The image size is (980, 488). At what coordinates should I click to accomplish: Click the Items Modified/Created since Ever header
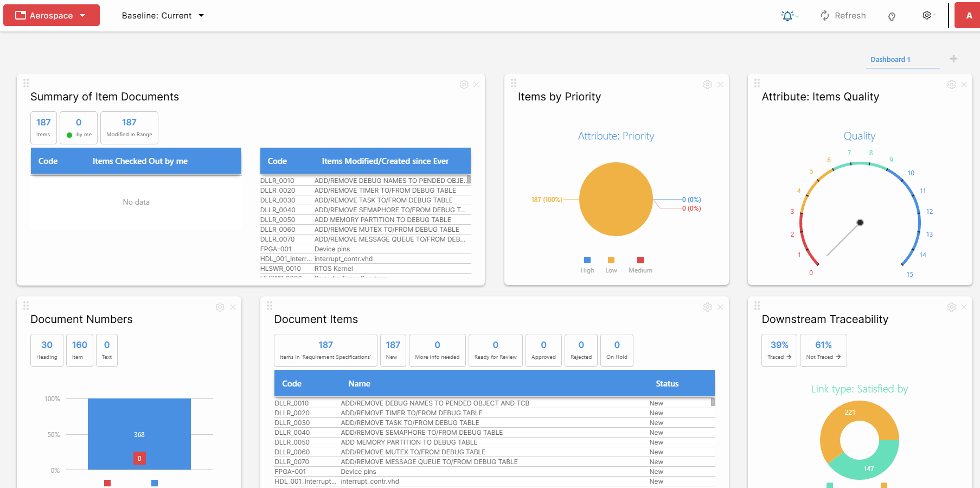coord(385,161)
